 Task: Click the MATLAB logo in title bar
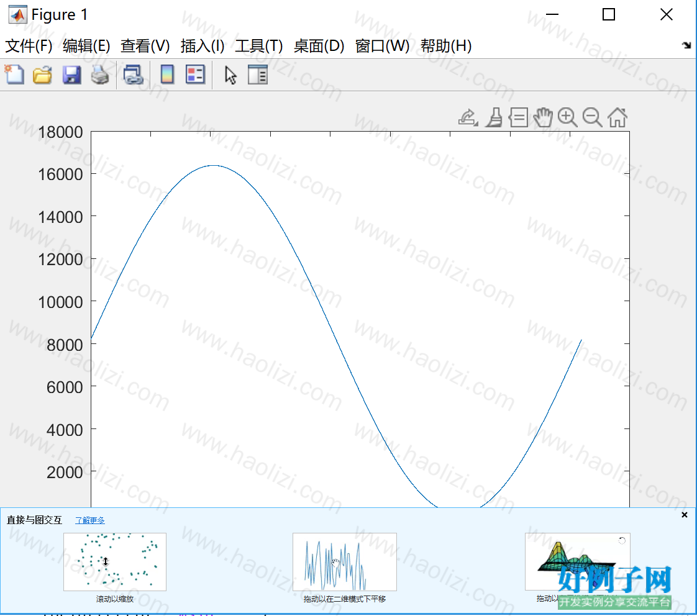click(x=18, y=15)
